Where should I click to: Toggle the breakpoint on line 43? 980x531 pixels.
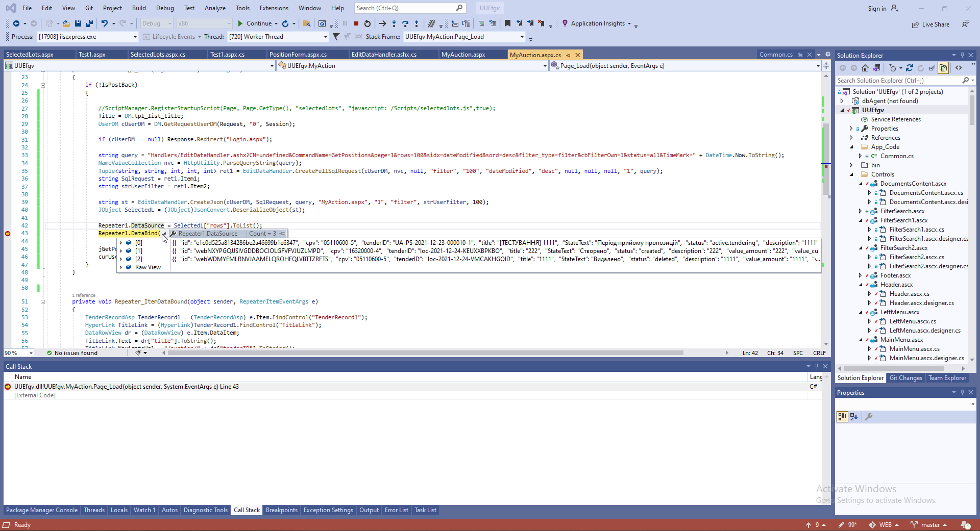(x=8, y=234)
